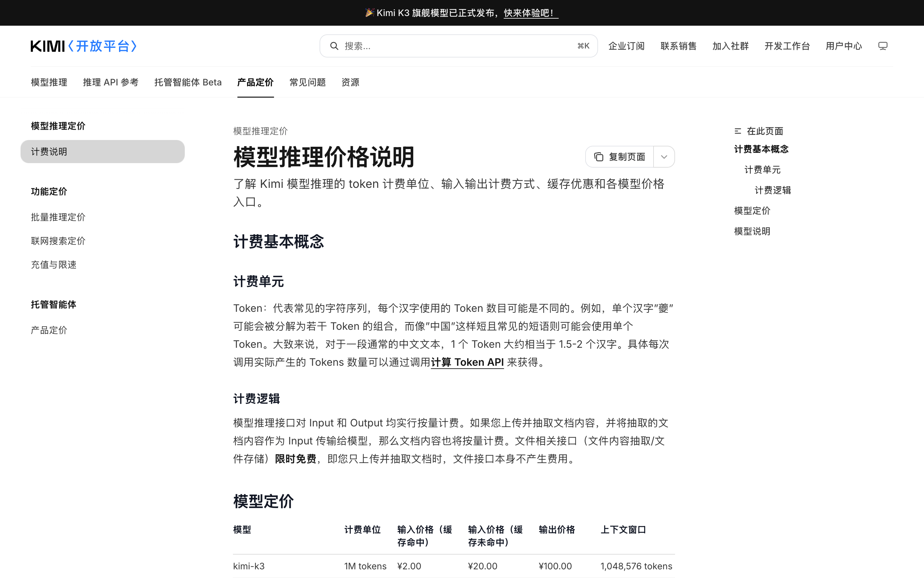Click 联系销售 link

(x=679, y=46)
